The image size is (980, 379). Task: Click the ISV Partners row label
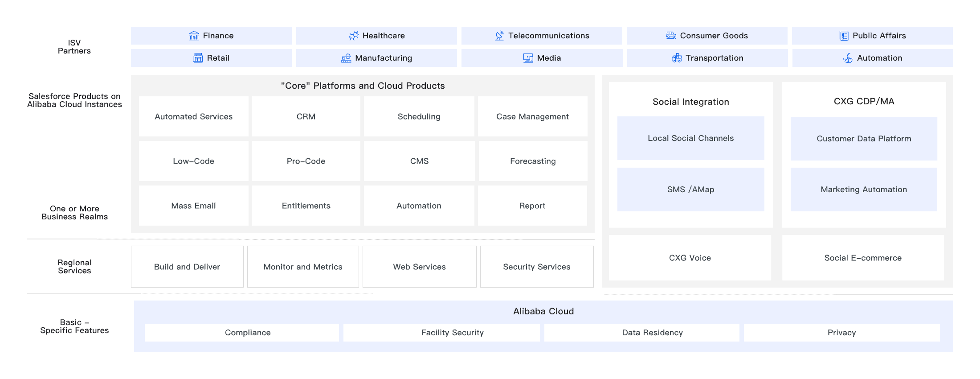point(74,47)
